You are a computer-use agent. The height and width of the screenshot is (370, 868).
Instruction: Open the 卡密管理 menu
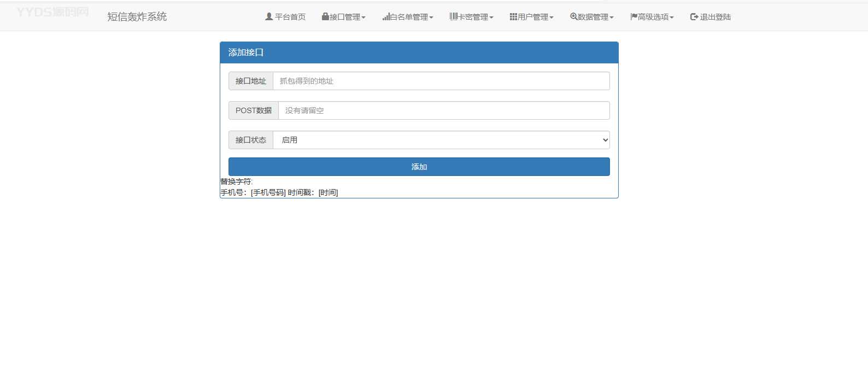point(473,17)
